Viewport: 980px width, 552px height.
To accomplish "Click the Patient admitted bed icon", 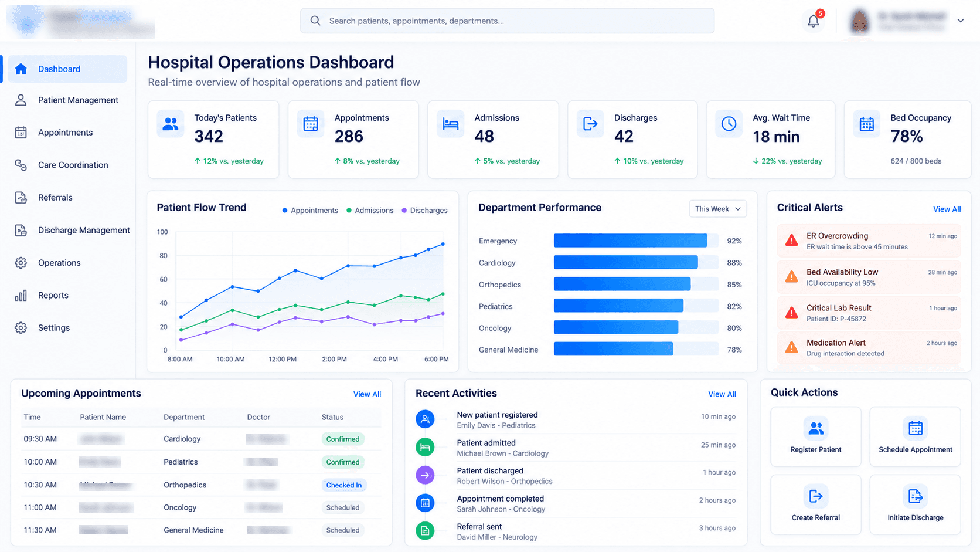I will pyautogui.click(x=425, y=448).
